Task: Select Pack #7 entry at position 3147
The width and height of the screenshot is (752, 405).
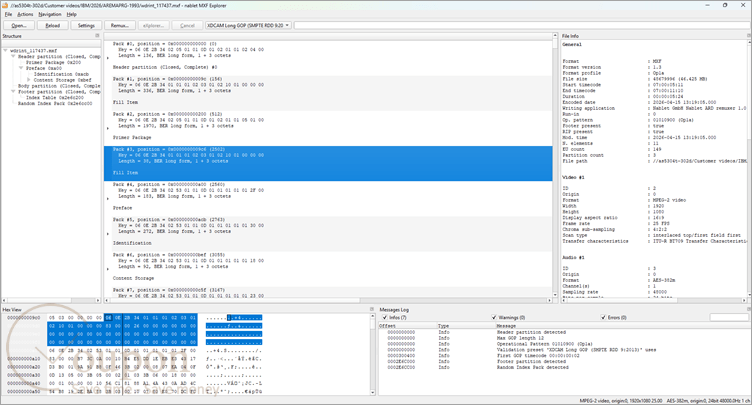Action: (x=328, y=293)
